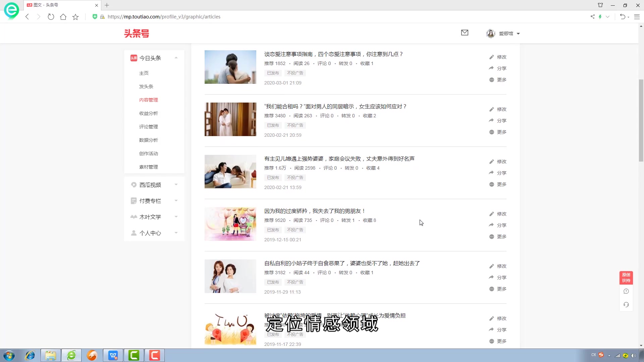The width and height of the screenshot is (644, 362).
Task: Click thumbnail of 因为我的过度骄矜 article
Action: 230,224
